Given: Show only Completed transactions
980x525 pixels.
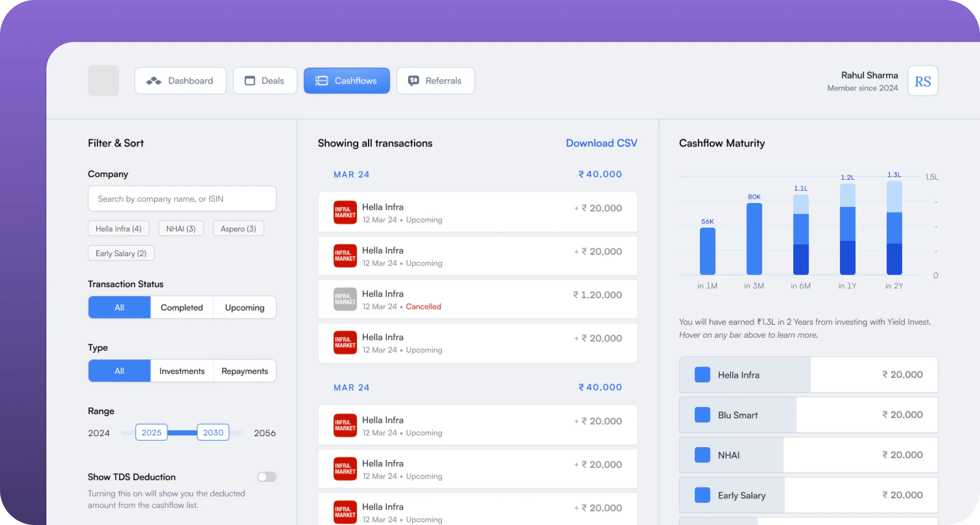Looking at the screenshot, I should click(x=182, y=307).
